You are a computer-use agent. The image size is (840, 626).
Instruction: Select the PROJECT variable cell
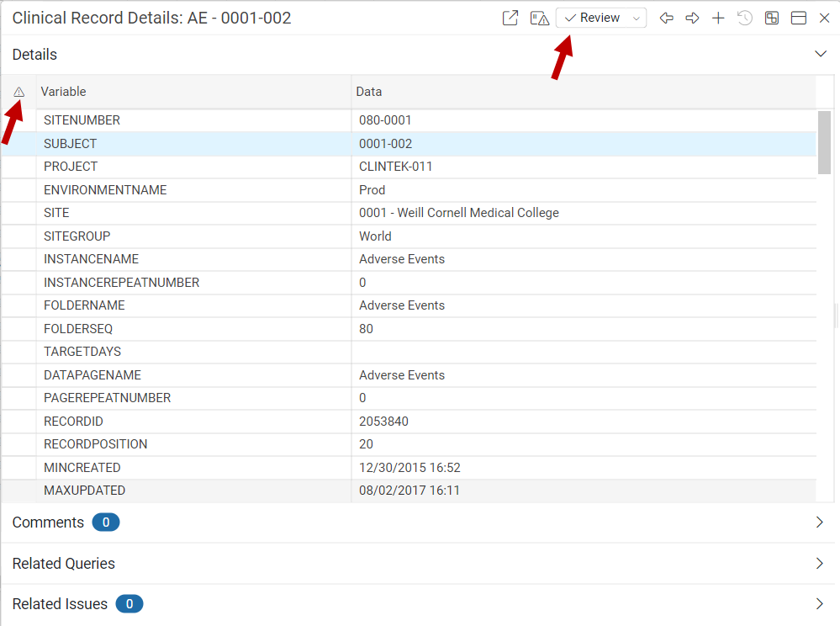click(194, 167)
